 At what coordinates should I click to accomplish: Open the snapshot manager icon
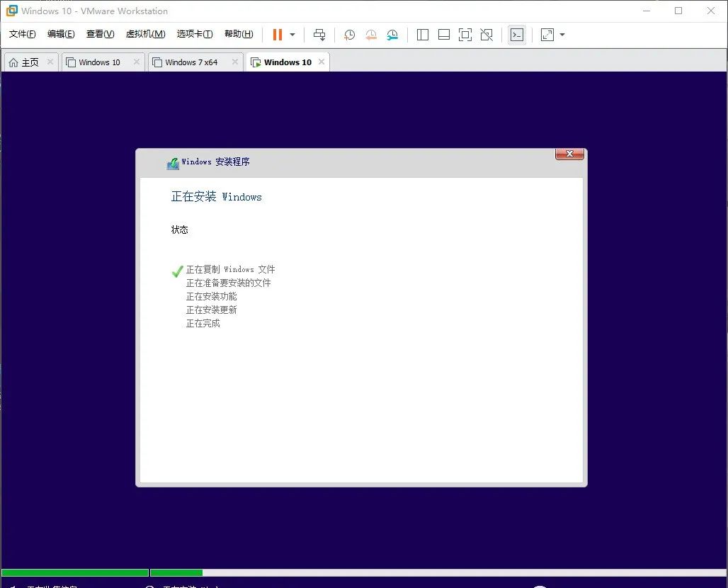point(392,34)
